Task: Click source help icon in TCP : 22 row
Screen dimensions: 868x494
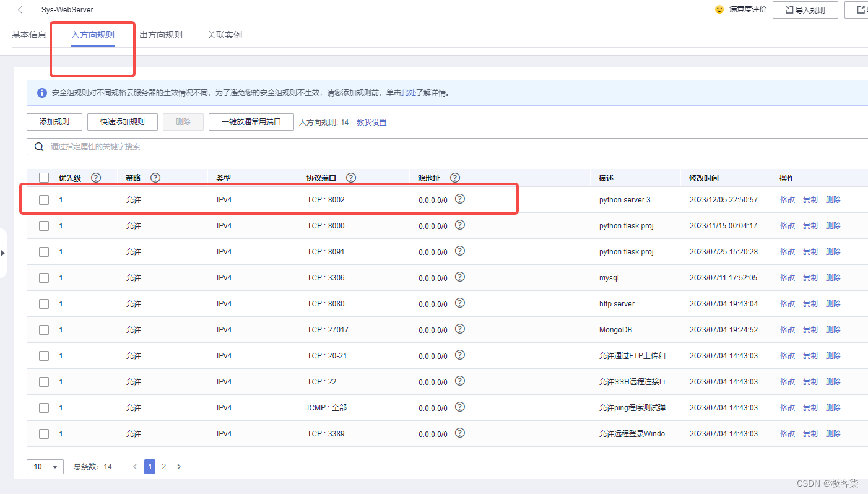Action: pyautogui.click(x=459, y=381)
